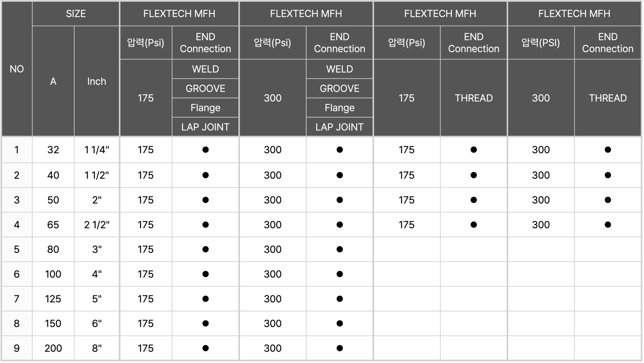The width and height of the screenshot is (644, 363).
Task: Click Flange in the first 175 connection list
Action: point(205,108)
